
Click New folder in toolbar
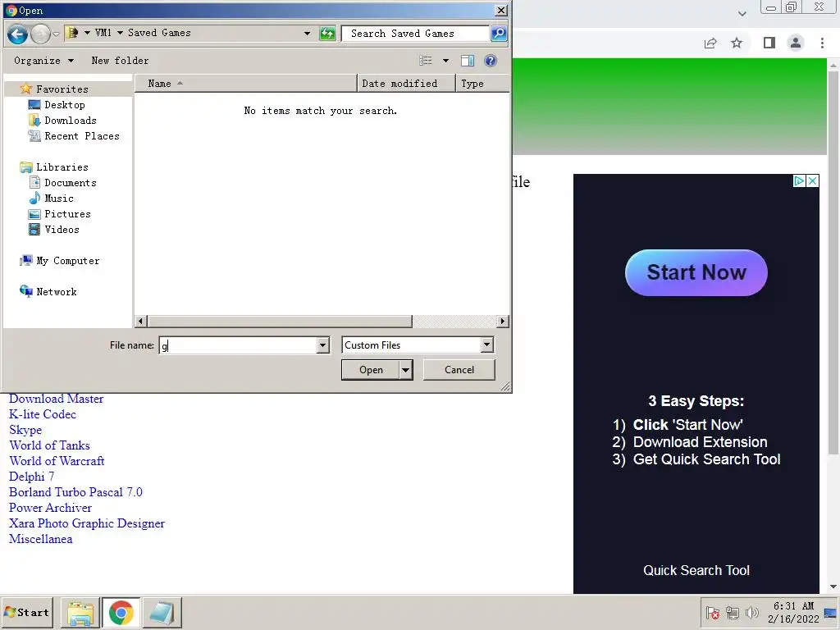point(120,61)
